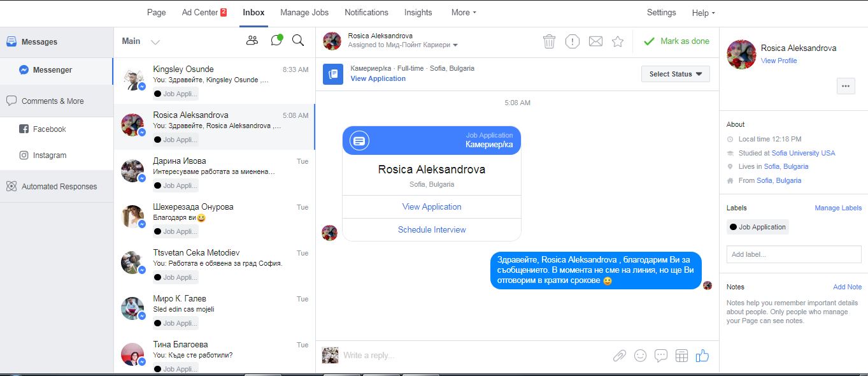Image resolution: width=868 pixels, height=376 pixels.
Task: Send a thumbs-up like
Action: pyautogui.click(x=702, y=356)
